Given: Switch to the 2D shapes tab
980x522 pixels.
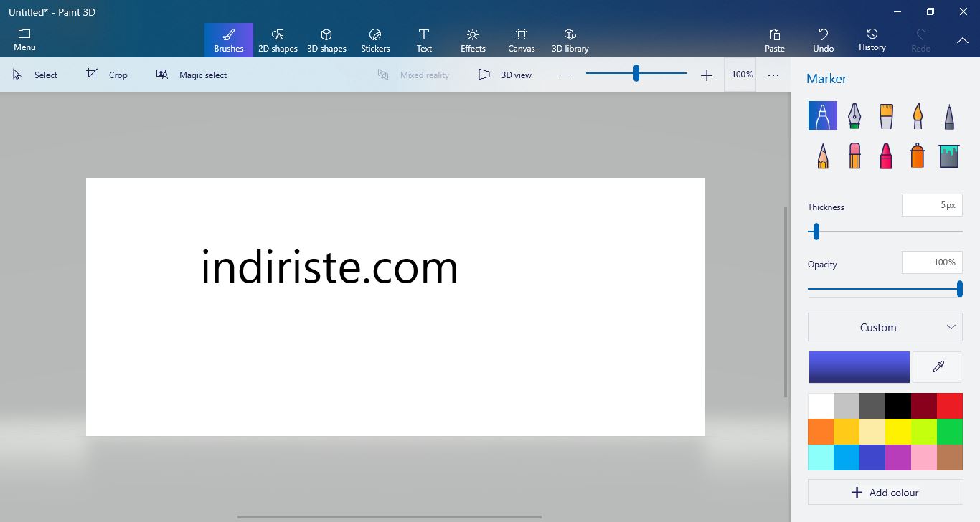Looking at the screenshot, I should pyautogui.click(x=278, y=40).
